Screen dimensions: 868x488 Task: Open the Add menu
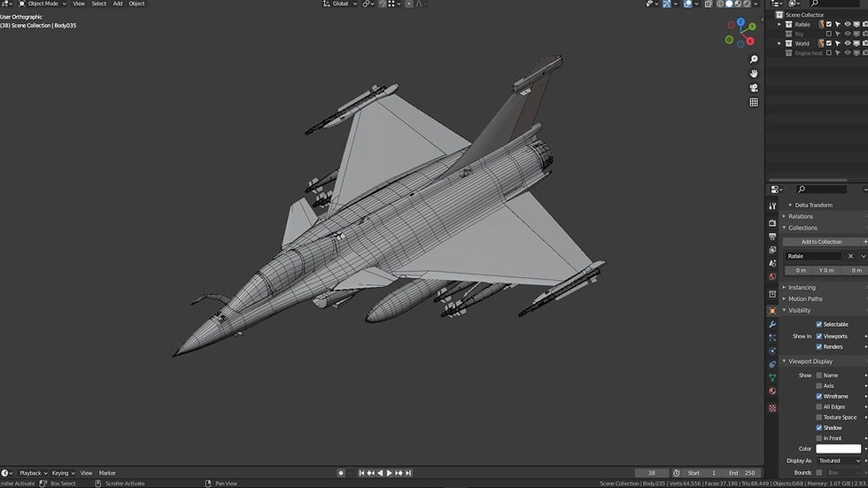click(x=117, y=4)
